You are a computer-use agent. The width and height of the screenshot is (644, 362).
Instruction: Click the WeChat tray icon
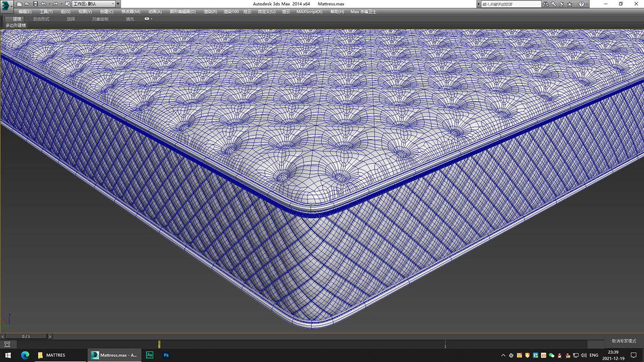tap(552, 355)
